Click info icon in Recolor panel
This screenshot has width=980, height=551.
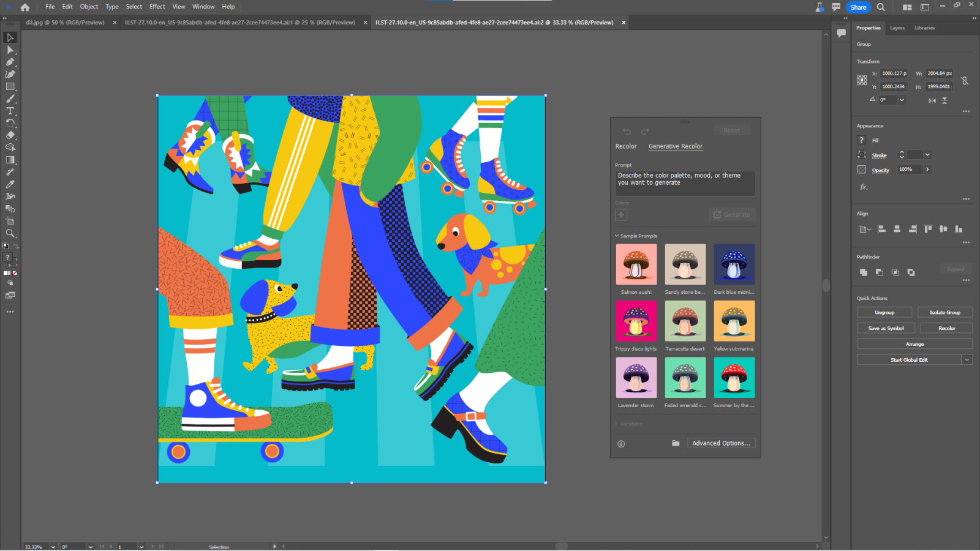621,444
